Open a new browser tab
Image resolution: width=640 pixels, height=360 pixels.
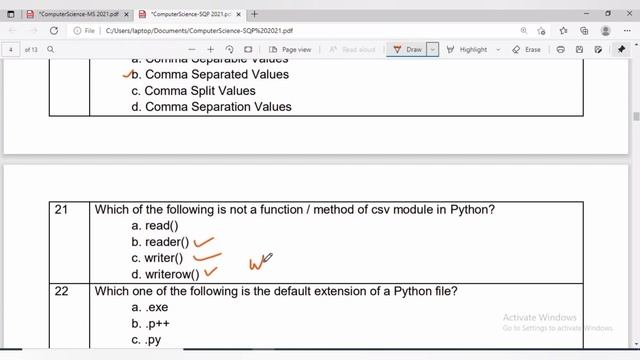[x=255, y=14]
